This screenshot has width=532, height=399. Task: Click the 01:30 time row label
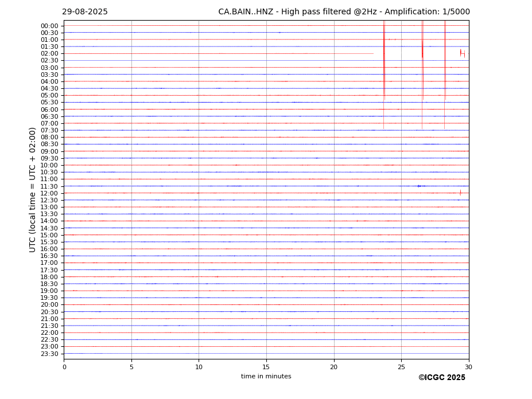point(49,47)
